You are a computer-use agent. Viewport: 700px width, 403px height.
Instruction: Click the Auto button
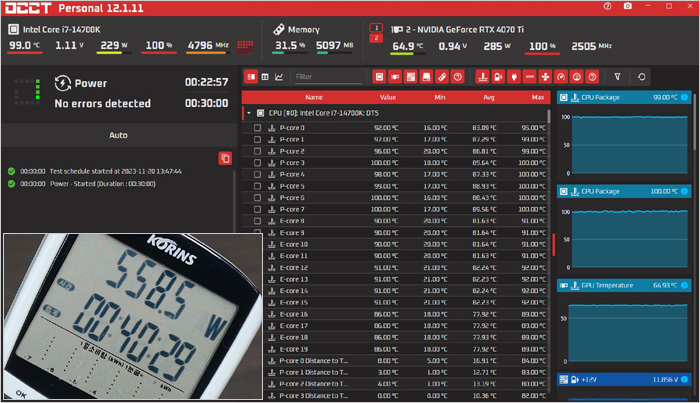click(118, 134)
